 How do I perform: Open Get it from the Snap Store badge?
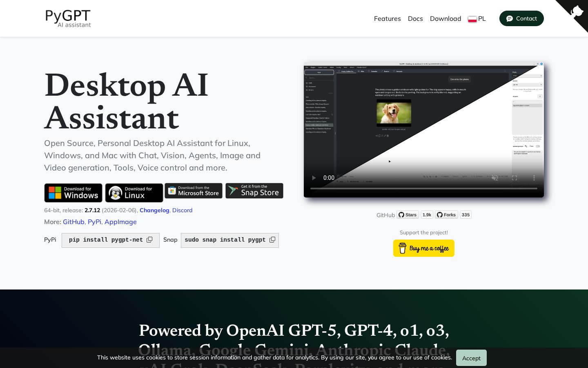tap(254, 191)
